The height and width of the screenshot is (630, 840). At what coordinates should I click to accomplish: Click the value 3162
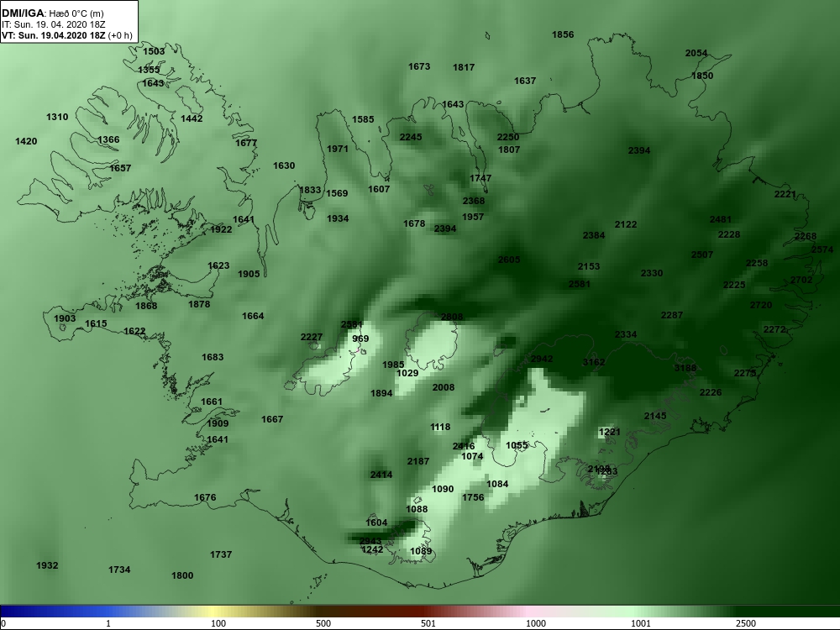click(x=594, y=363)
